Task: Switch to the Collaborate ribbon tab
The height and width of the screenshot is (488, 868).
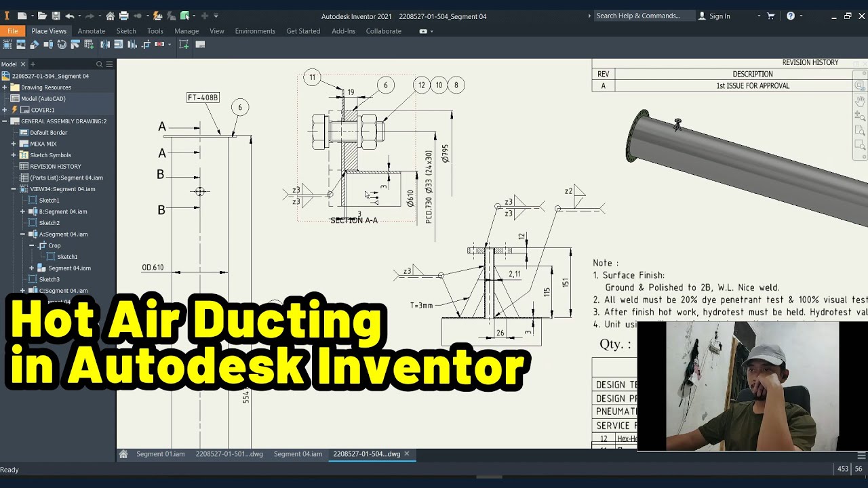Action: 384,31
